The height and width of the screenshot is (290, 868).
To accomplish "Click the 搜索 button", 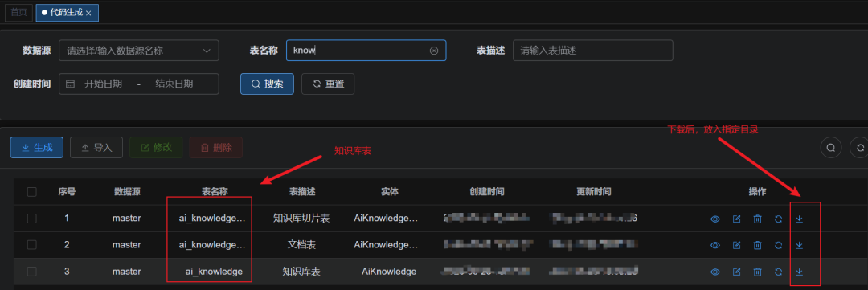I will (268, 84).
